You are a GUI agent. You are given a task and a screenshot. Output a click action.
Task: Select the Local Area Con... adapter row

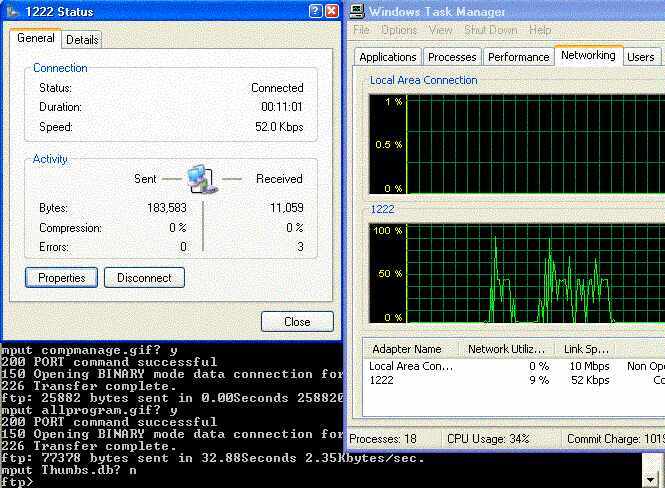[514, 366]
